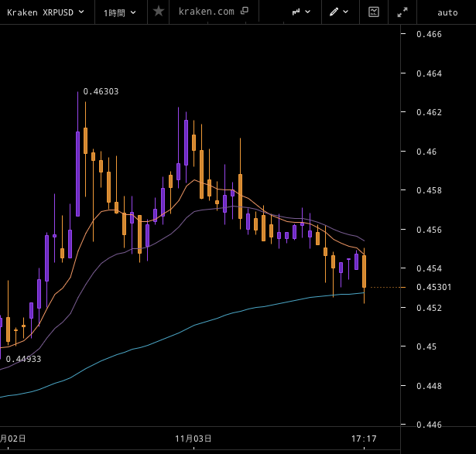Click the 0.456 price axis label
The width and height of the screenshot is (476, 454).
[429, 230]
